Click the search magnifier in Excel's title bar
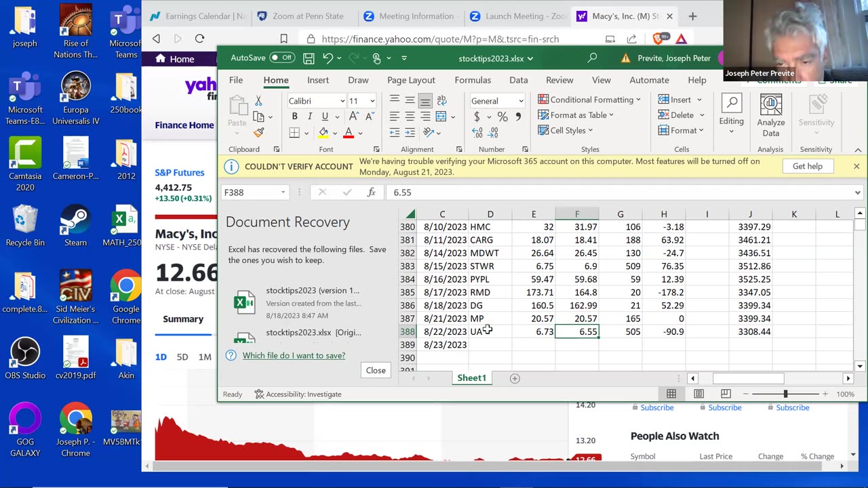The height and width of the screenshot is (488, 868). point(592,58)
